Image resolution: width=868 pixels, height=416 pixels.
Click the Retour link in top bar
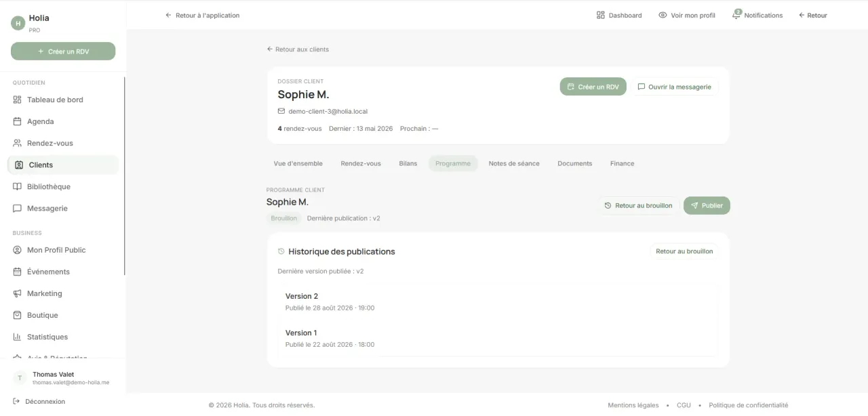coord(813,15)
